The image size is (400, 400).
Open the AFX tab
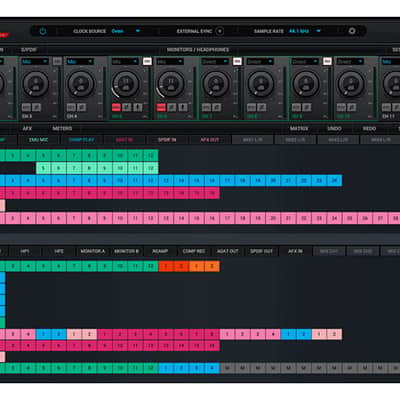(x=27, y=128)
